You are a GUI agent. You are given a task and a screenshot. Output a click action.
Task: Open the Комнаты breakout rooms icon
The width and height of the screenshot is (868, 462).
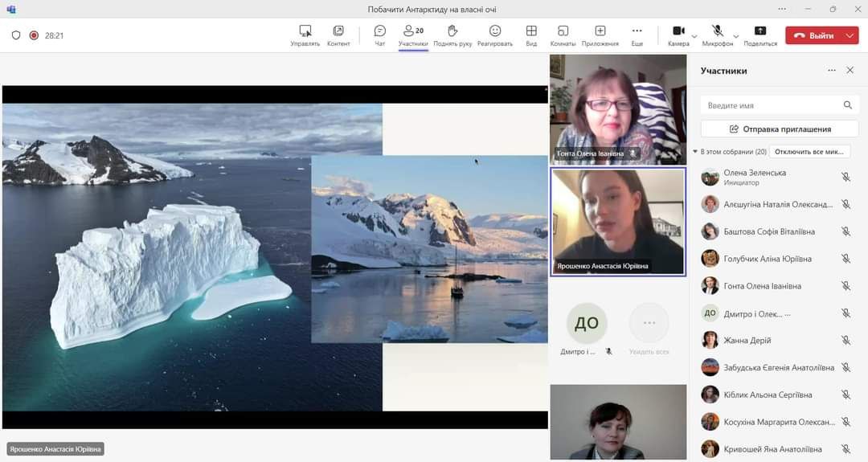pyautogui.click(x=563, y=31)
